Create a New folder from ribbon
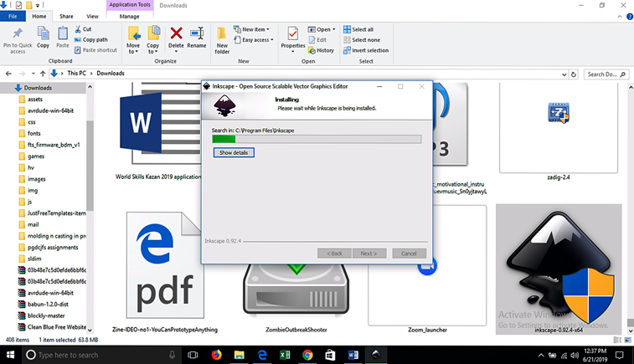Screen dimensions: 634x364 coord(222,40)
